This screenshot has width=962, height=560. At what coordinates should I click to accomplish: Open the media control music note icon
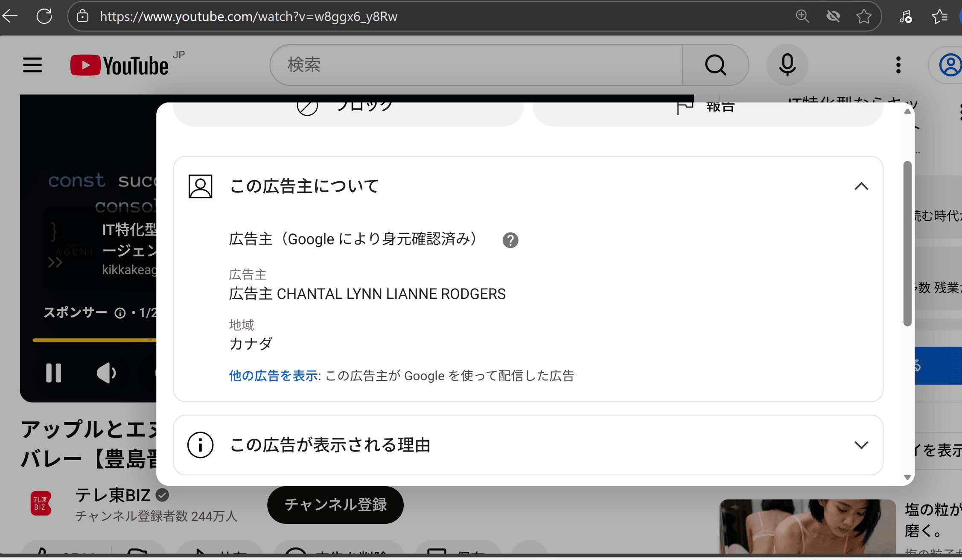point(905,16)
